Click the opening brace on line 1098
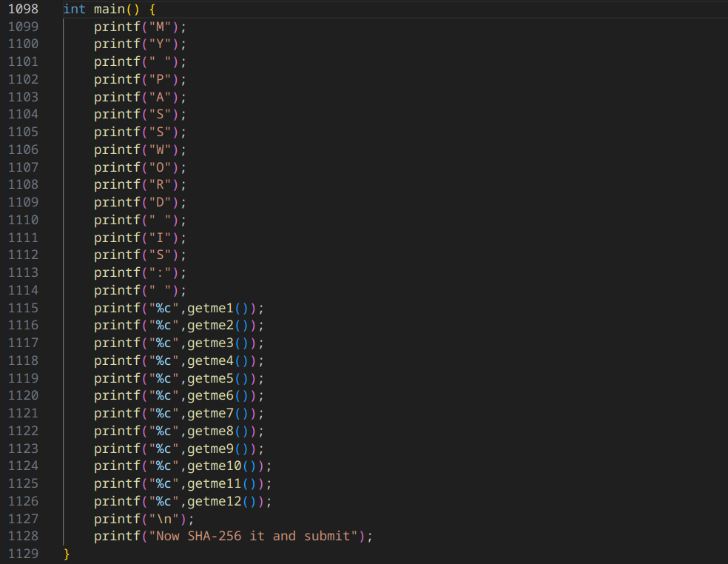 (x=152, y=8)
